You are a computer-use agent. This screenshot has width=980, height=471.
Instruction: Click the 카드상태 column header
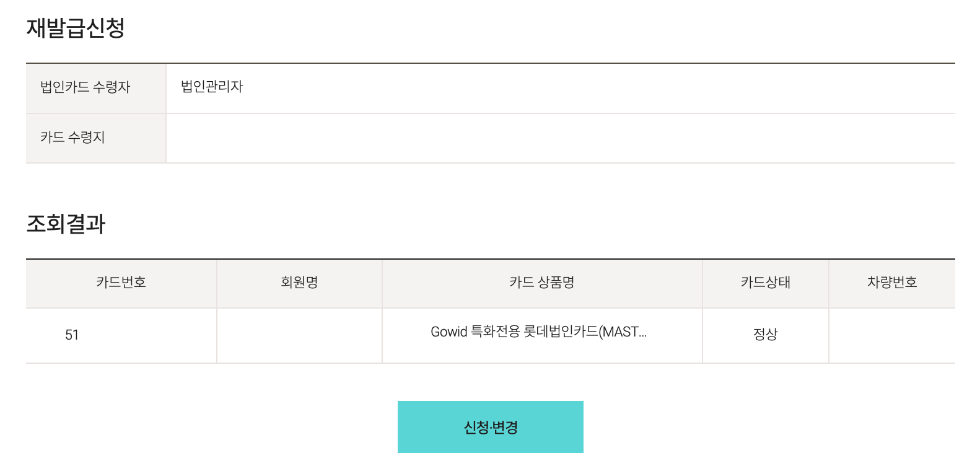[x=765, y=283]
